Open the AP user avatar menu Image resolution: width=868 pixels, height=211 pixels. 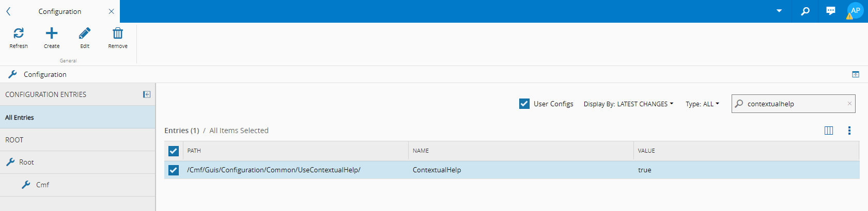[x=856, y=11]
